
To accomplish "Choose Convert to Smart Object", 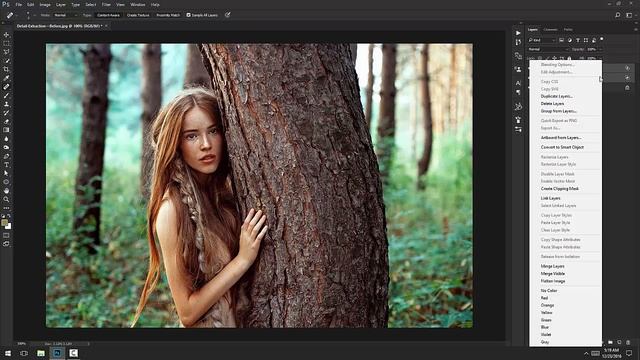I will click(562, 147).
